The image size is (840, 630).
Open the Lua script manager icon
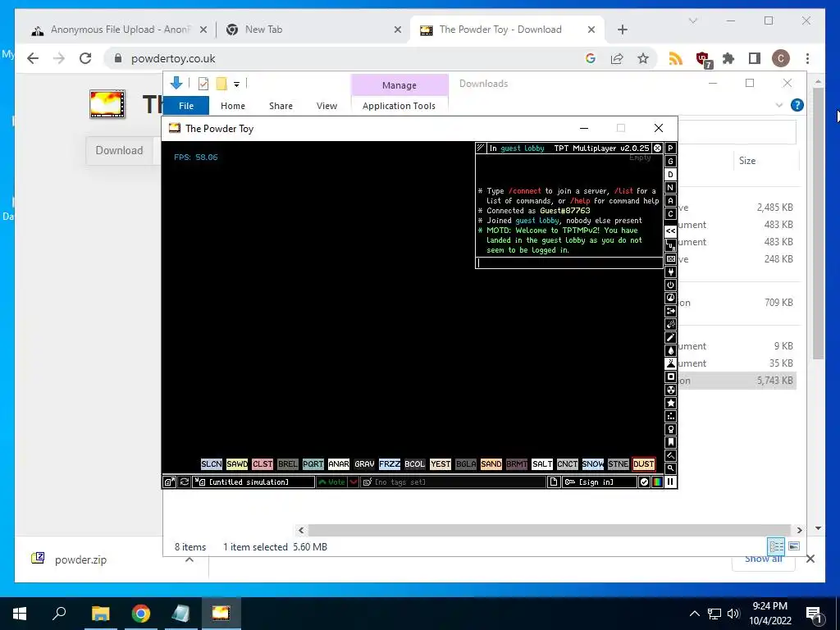click(x=670, y=245)
